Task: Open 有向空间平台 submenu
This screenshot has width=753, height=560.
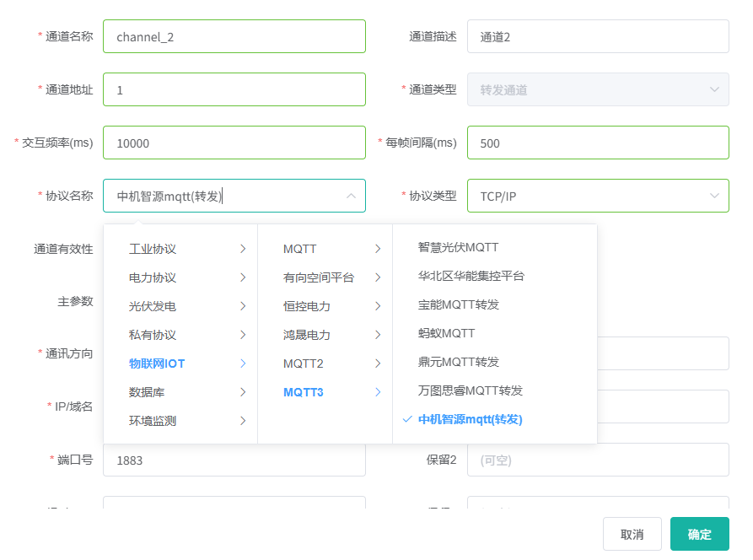Action: (x=325, y=278)
